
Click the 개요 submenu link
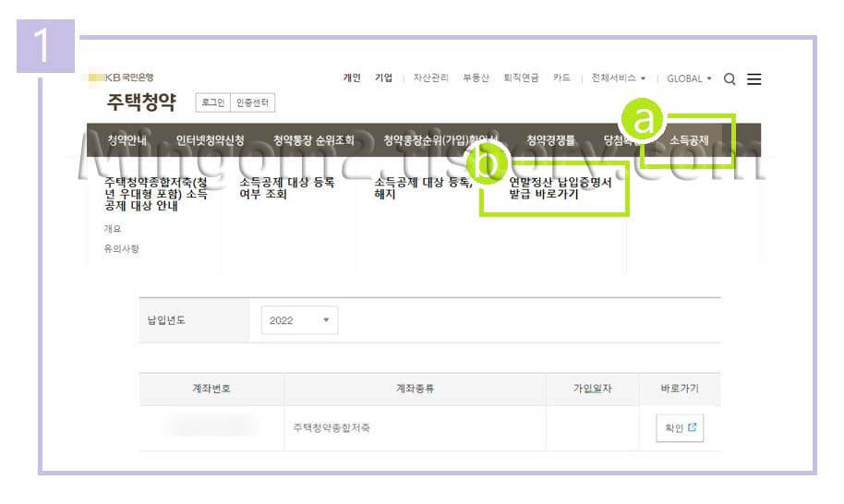(x=113, y=229)
